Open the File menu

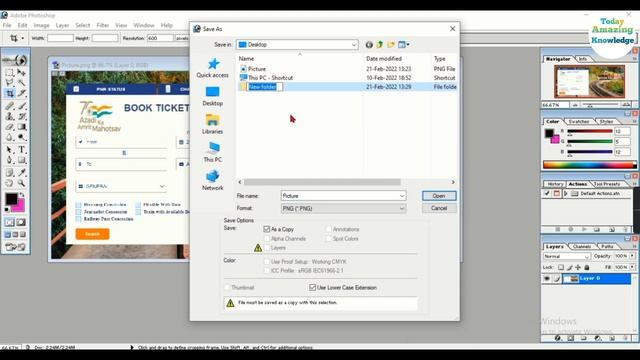click(7, 25)
